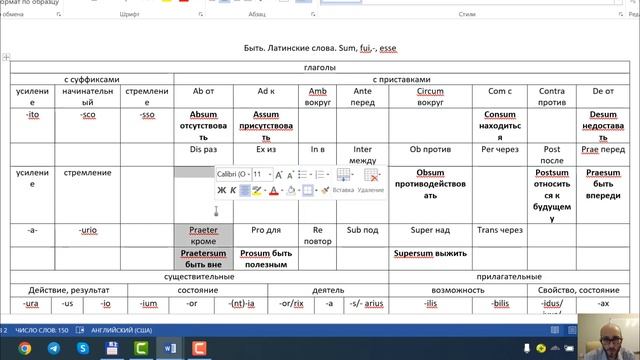Expand the insert table dropdown arrow

pyautogui.click(x=352, y=175)
